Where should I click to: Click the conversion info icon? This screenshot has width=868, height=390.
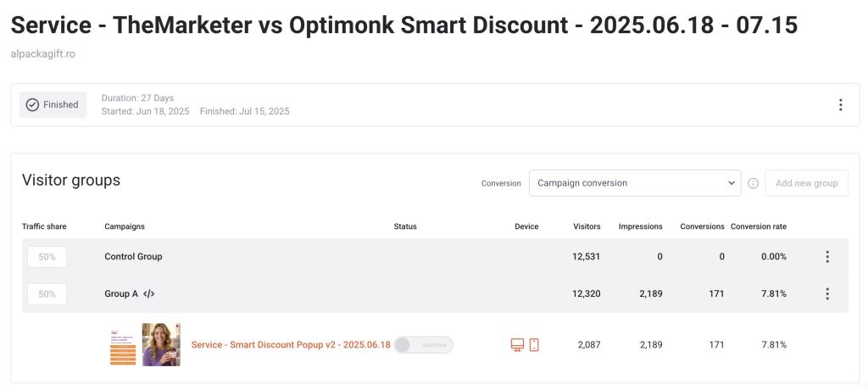point(753,183)
